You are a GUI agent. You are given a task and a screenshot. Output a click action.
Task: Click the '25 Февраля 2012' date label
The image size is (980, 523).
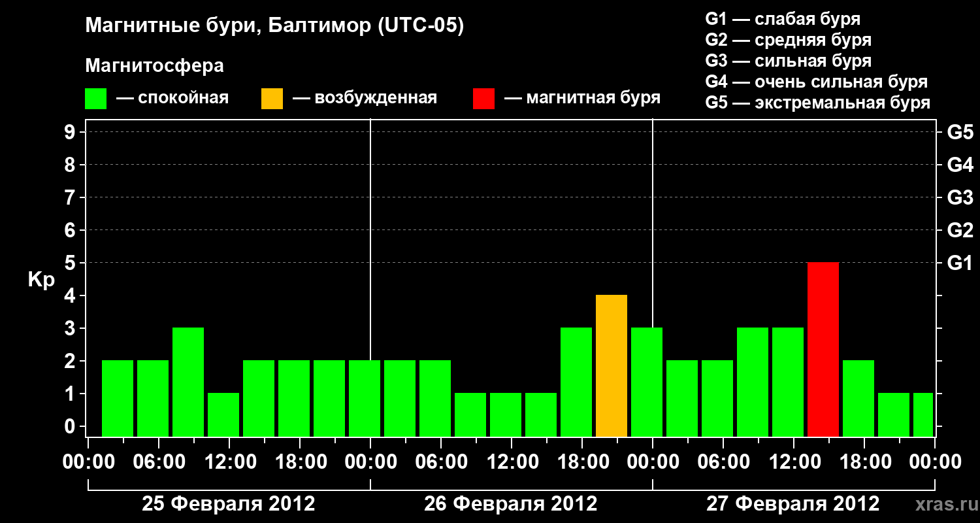coord(229,504)
